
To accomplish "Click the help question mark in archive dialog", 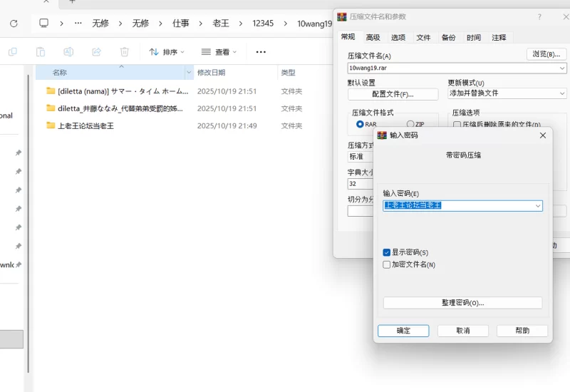I will pyautogui.click(x=539, y=16).
